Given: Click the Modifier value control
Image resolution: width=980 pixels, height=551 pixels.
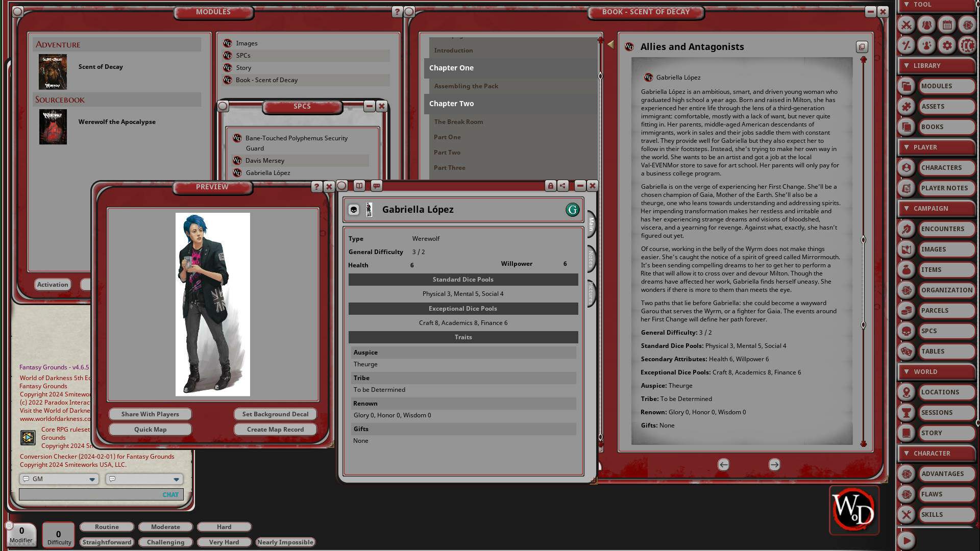Looking at the screenshot, I should pyautogui.click(x=20, y=532).
